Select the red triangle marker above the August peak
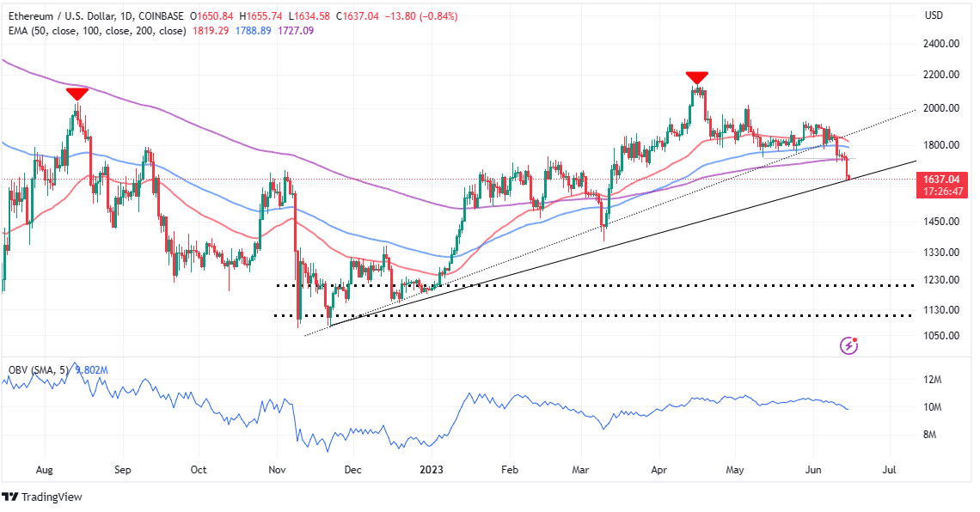 tap(77, 94)
